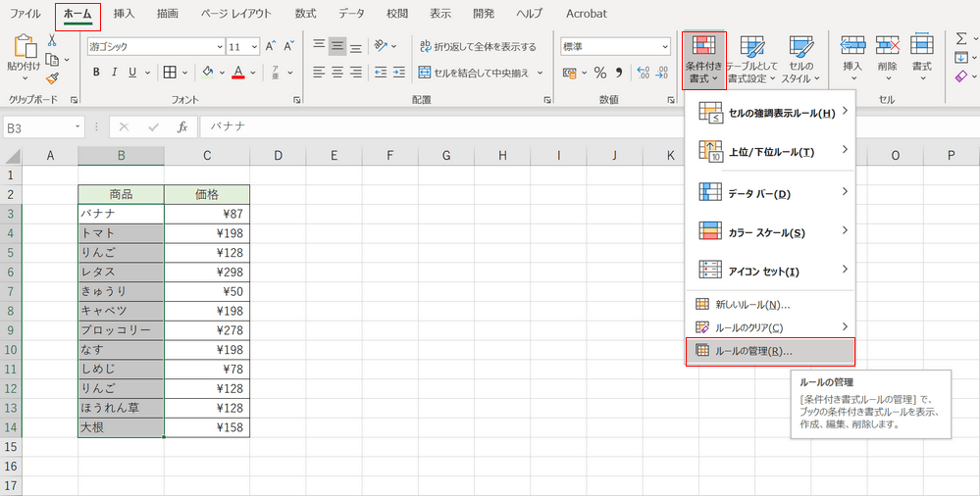This screenshot has width=980, height=496.
Task: Open アイコン セット submenu
Action: pyautogui.click(x=770, y=272)
